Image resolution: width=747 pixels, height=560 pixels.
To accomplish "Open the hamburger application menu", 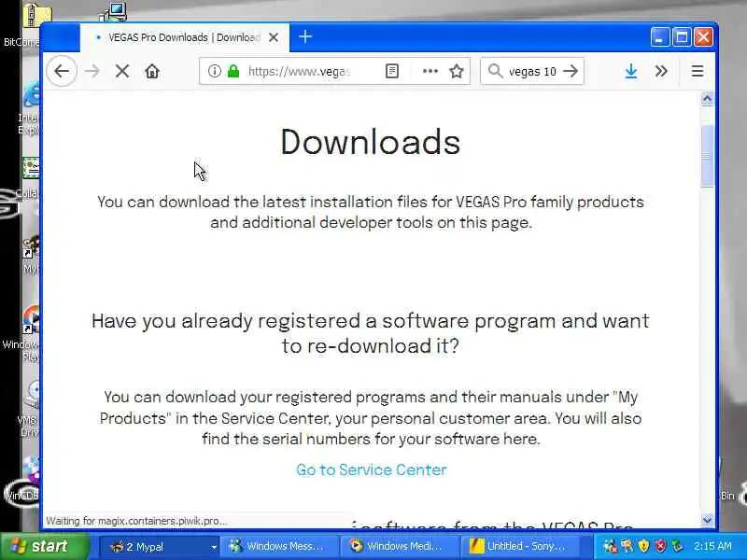I will (x=698, y=72).
